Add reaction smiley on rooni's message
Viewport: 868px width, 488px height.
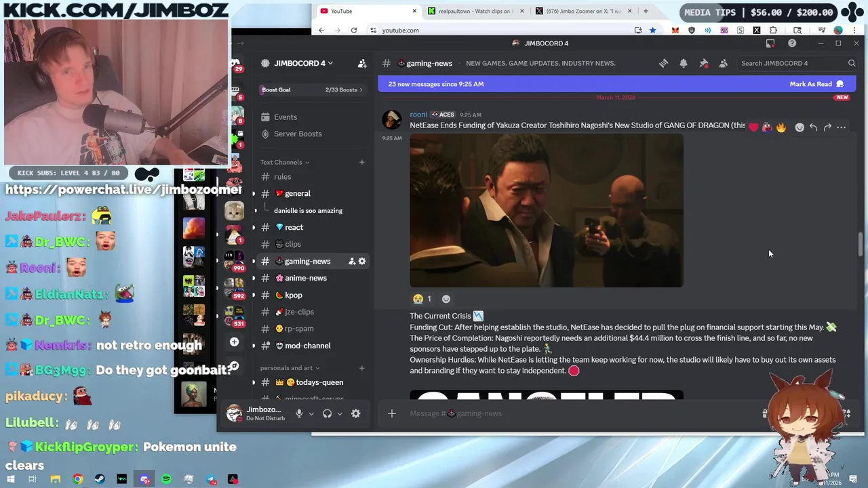point(800,127)
